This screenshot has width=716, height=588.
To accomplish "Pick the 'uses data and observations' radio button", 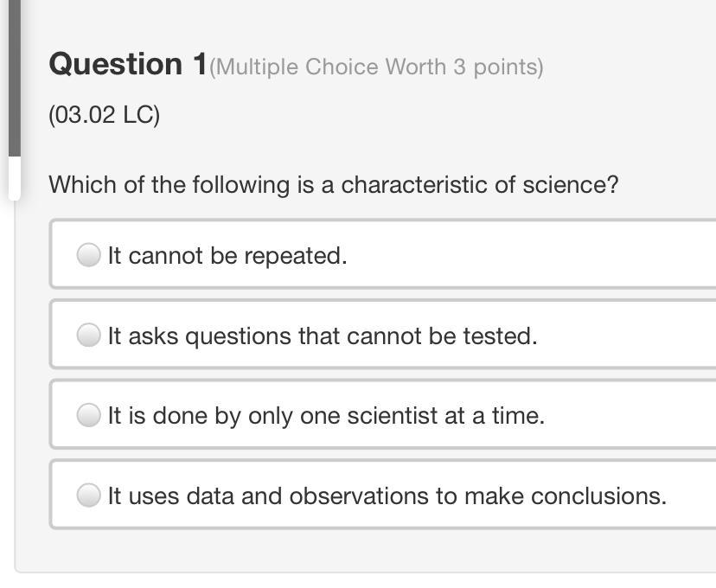I will click(x=88, y=495).
